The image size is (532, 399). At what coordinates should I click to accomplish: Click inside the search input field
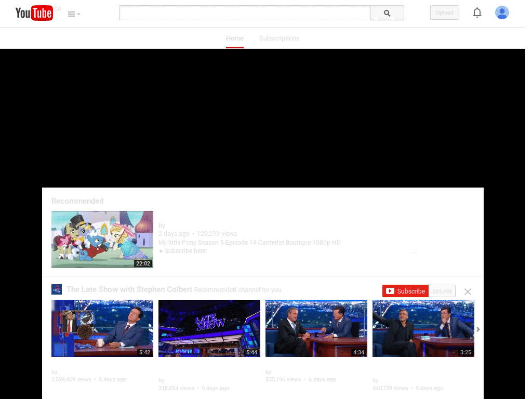244,12
